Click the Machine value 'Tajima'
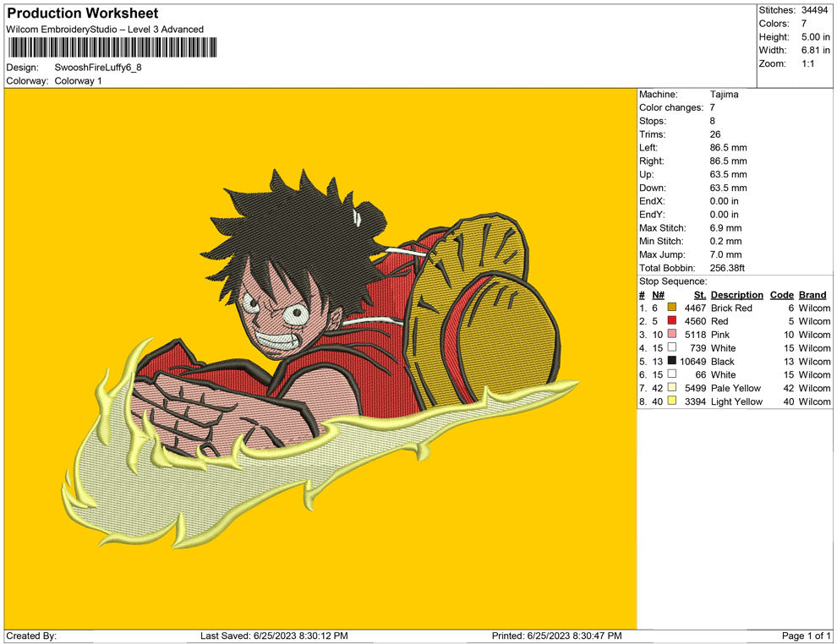 coord(724,94)
